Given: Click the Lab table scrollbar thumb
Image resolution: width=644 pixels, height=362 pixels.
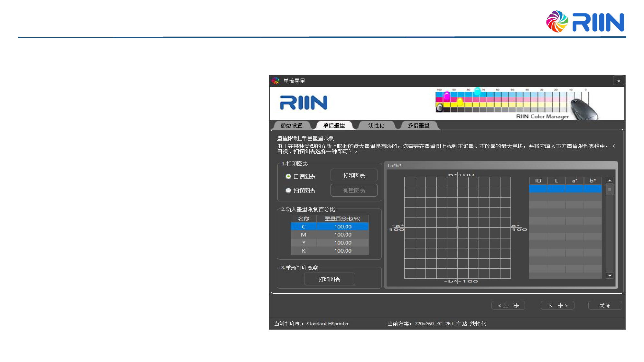Looking at the screenshot, I should coord(609,189).
